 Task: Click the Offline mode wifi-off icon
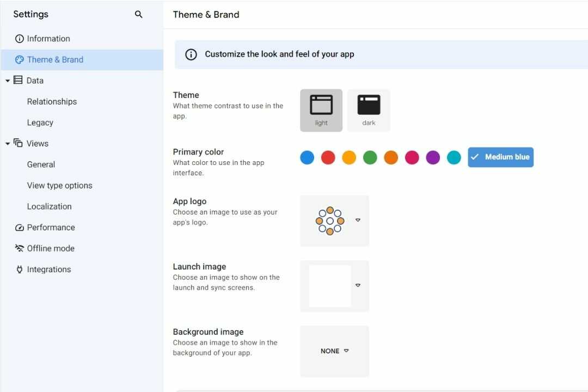pyautogui.click(x=20, y=248)
